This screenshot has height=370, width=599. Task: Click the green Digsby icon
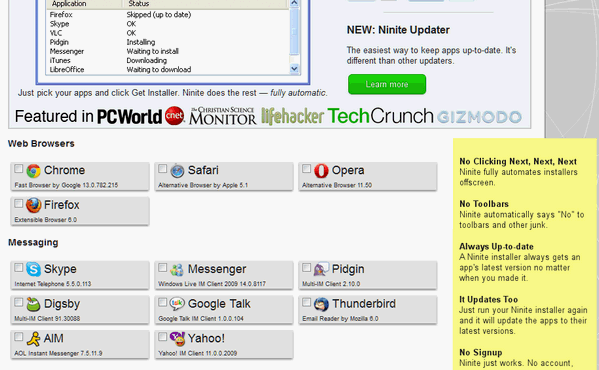[33, 304]
